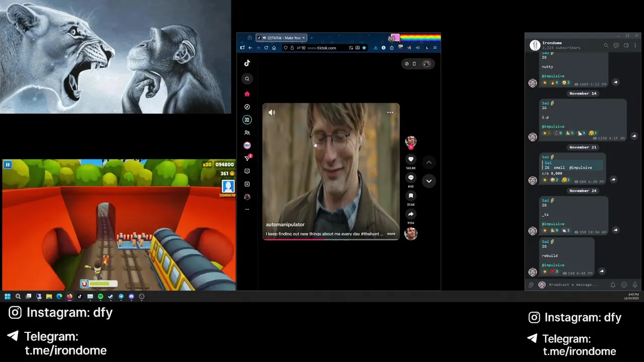
Task: Open the video options ellipsis menu
Action: (390, 113)
